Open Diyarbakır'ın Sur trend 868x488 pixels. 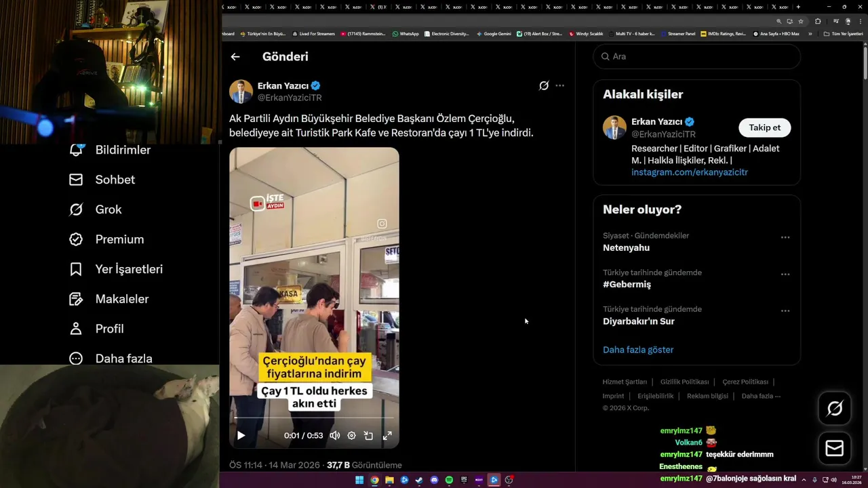pyautogui.click(x=639, y=321)
